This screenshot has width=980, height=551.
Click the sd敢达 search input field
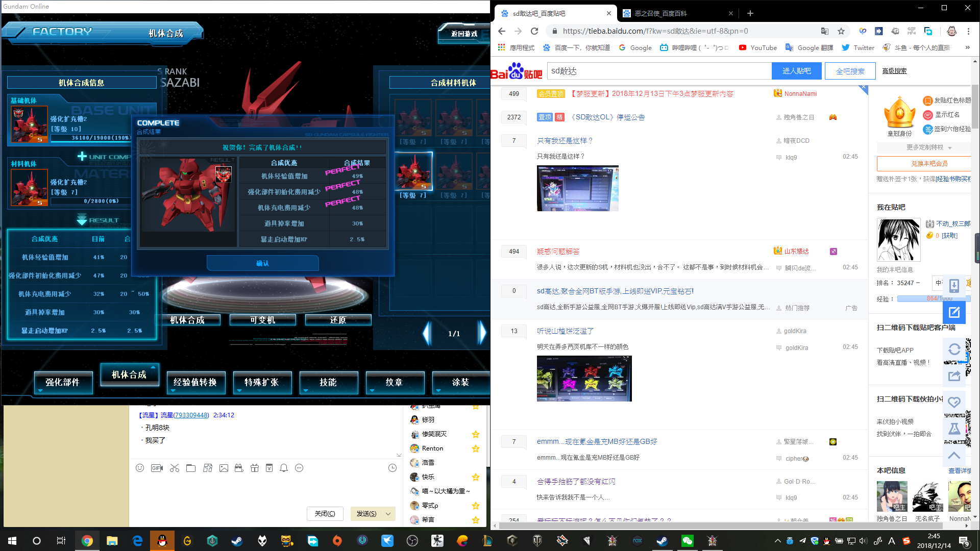coord(659,71)
